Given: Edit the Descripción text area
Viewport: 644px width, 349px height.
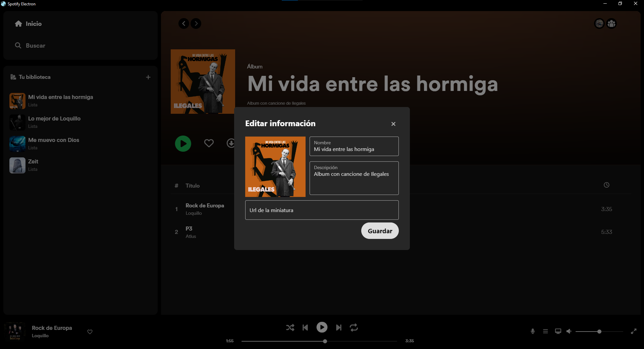Looking at the screenshot, I should click(354, 178).
